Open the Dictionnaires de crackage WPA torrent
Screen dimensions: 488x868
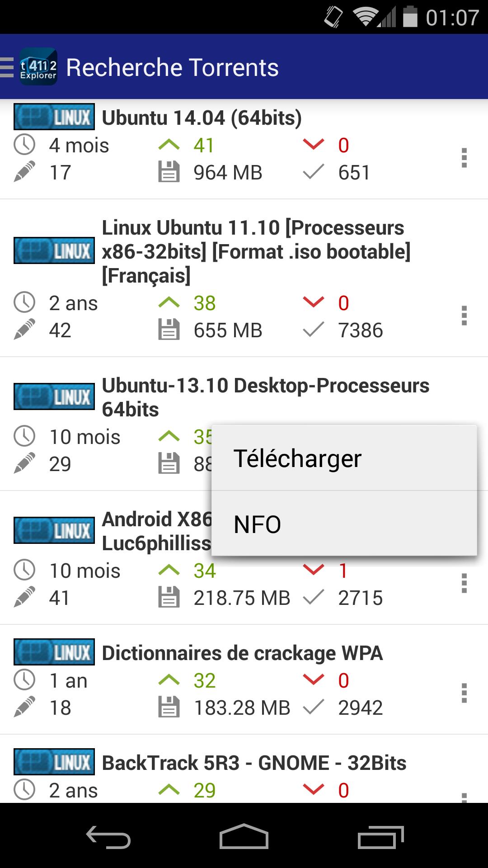(x=242, y=653)
